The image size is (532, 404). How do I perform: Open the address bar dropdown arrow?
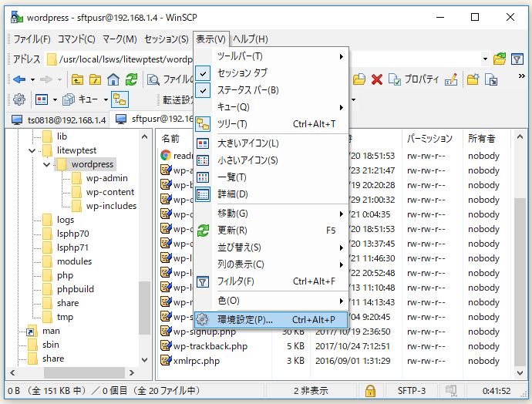485,59
